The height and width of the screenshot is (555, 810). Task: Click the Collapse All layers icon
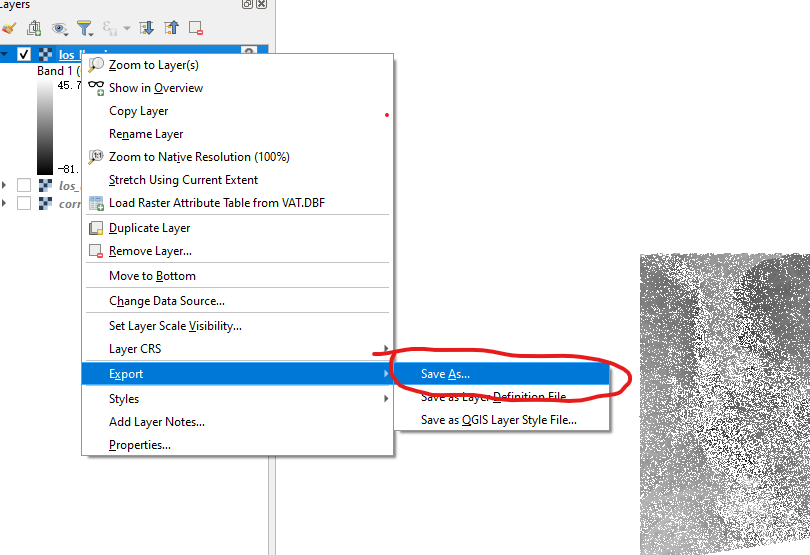tap(171, 28)
